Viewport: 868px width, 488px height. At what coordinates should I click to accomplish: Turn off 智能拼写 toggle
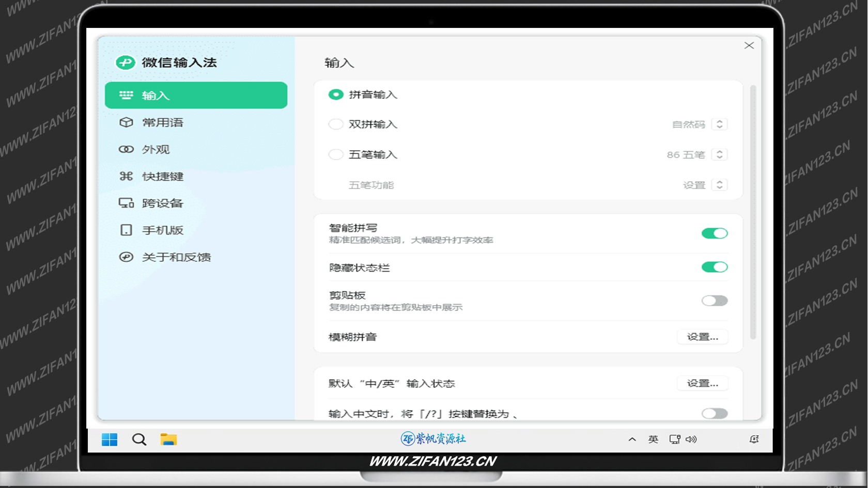(x=715, y=233)
